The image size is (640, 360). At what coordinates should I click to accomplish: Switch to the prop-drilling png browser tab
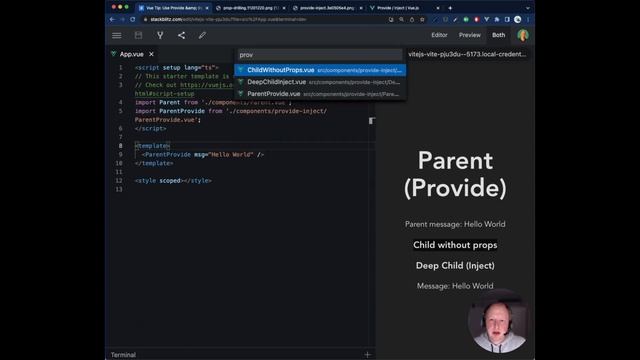[250, 8]
